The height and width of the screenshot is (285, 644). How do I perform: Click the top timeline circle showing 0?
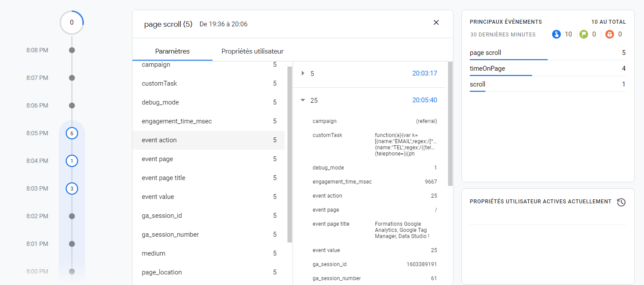[x=72, y=22]
